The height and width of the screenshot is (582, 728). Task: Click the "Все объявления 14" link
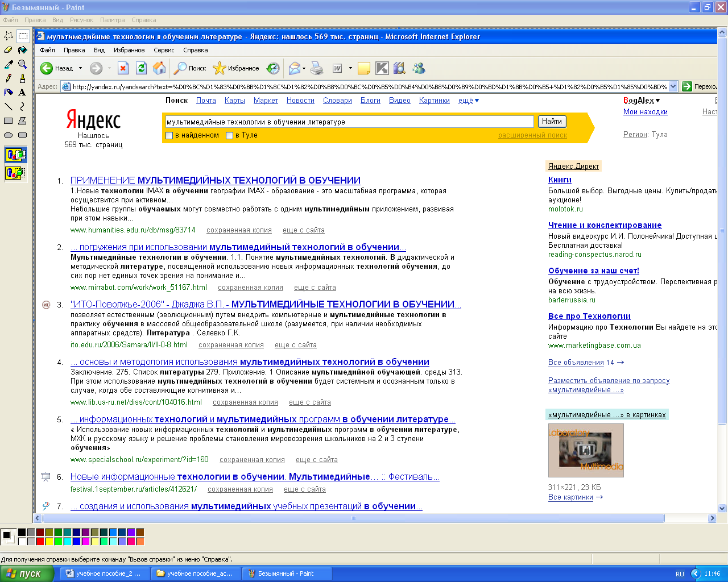(x=586, y=363)
